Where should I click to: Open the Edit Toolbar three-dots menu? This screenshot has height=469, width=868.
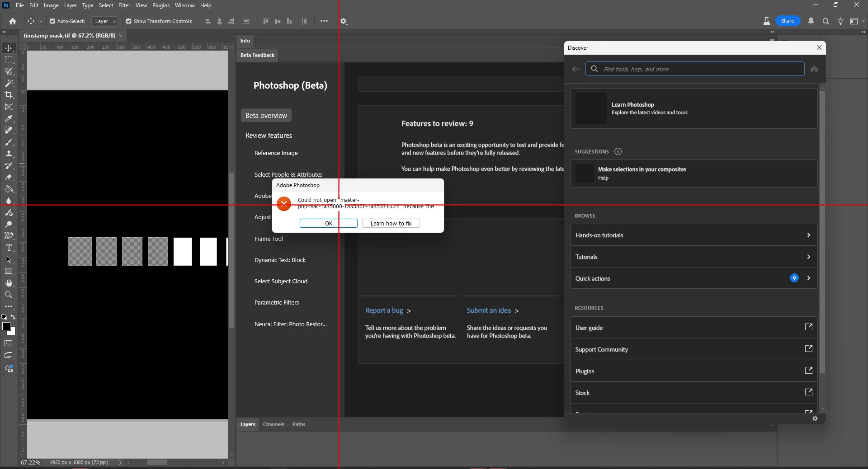[x=9, y=306]
